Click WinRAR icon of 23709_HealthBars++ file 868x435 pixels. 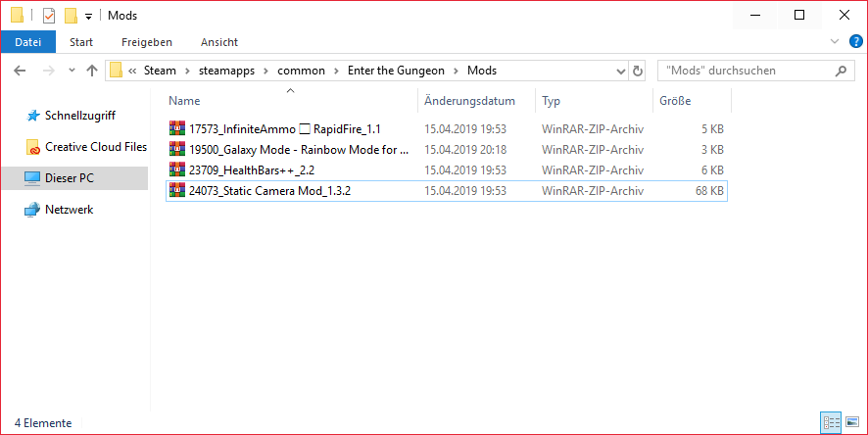click(x=177, y=169)
